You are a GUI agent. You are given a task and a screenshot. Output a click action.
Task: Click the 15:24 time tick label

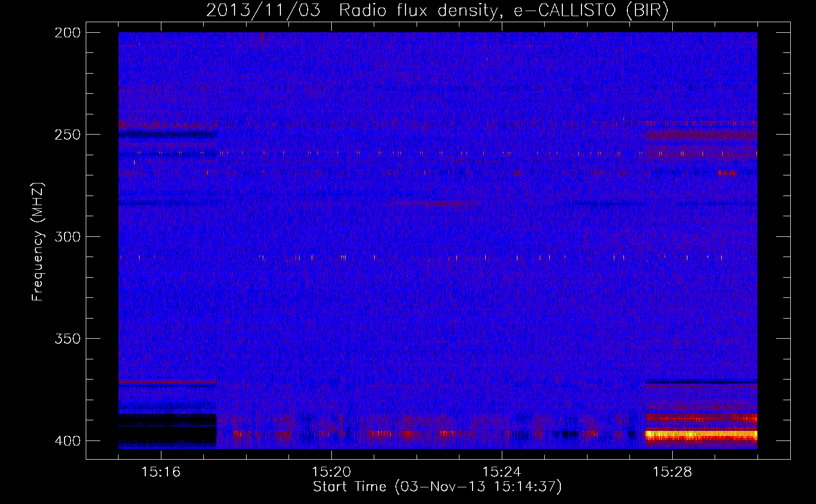502,472
